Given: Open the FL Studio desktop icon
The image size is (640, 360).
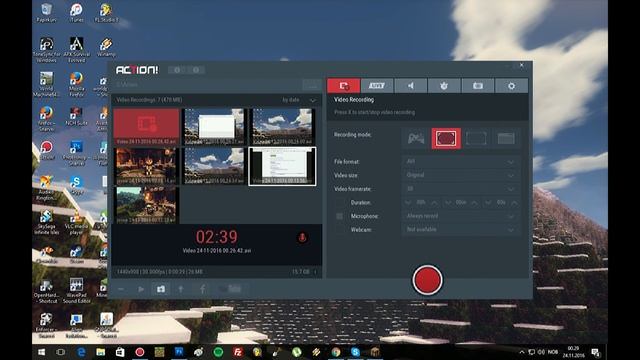Looking at the screenshot, I should pos(106,13).
